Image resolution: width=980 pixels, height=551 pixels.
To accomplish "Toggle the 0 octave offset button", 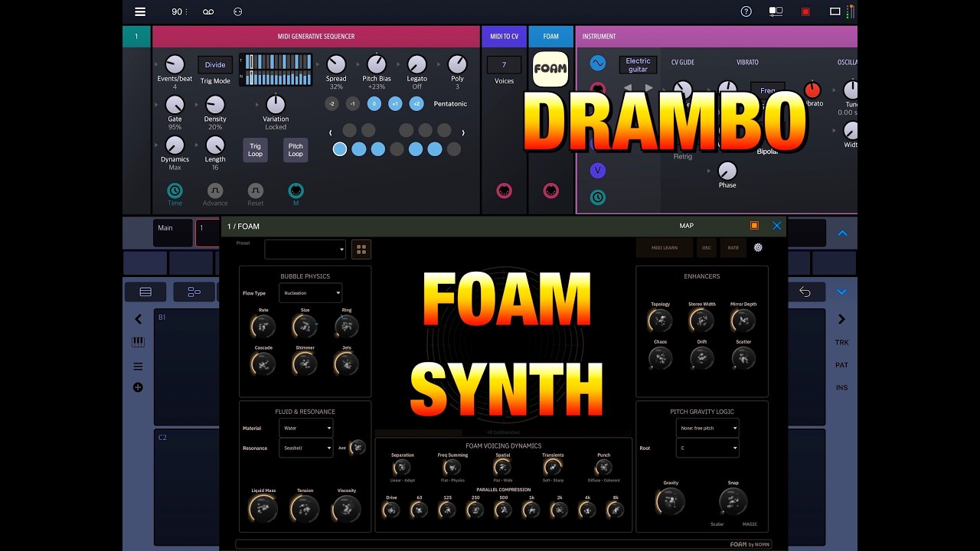I will tap(374, 104).
